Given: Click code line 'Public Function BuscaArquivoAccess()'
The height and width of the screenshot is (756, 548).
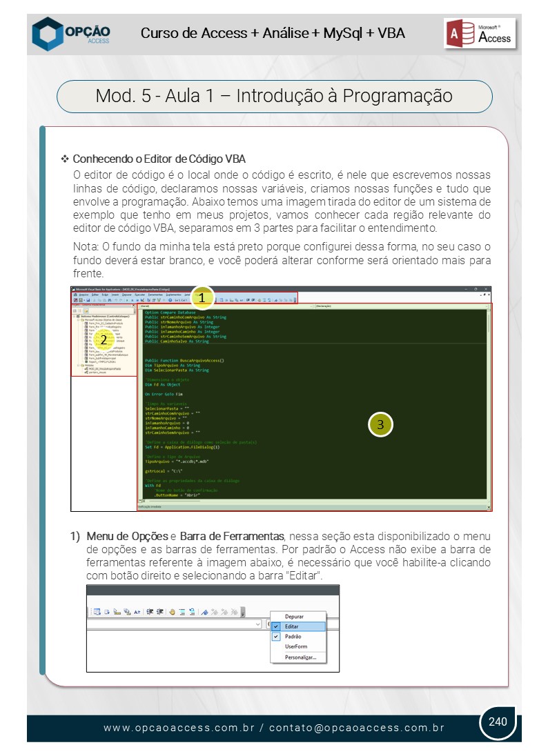Looking at the screenshot, I should pyautogui.click(x=184, y=360).
